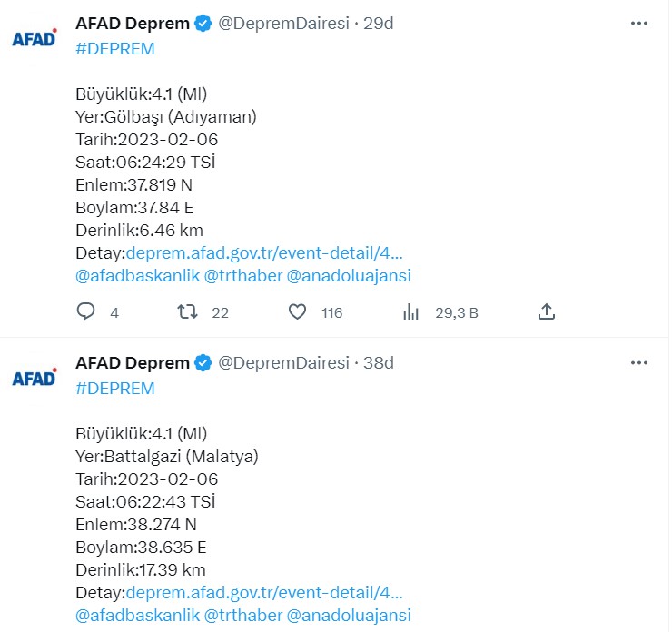This screenshot has height=632, width=672.
Task: Like the Gölbaşı earthquake tweet
Action: tap(297, 311)
